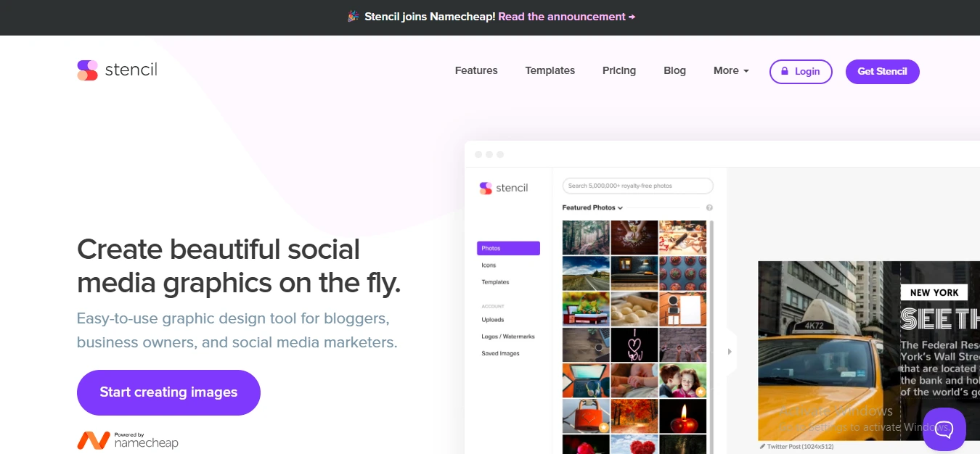Select the hands kneading dough thumbnail

point(634,237)
